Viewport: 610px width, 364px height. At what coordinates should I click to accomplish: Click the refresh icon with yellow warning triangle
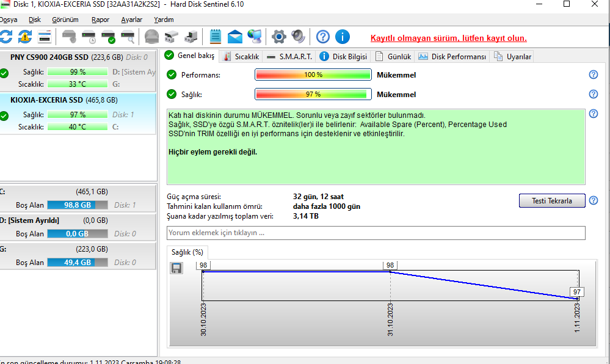coord(25,37)
